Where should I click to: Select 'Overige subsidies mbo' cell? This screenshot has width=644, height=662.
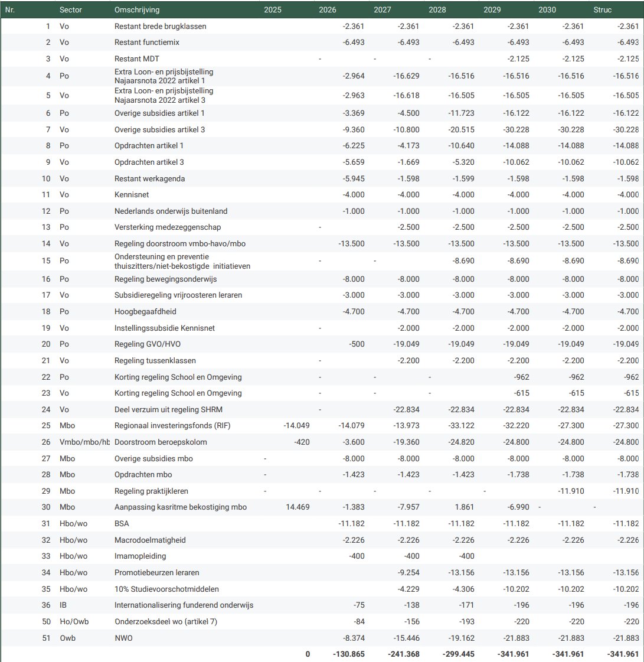pyautogui.click(x=153, y=458)
